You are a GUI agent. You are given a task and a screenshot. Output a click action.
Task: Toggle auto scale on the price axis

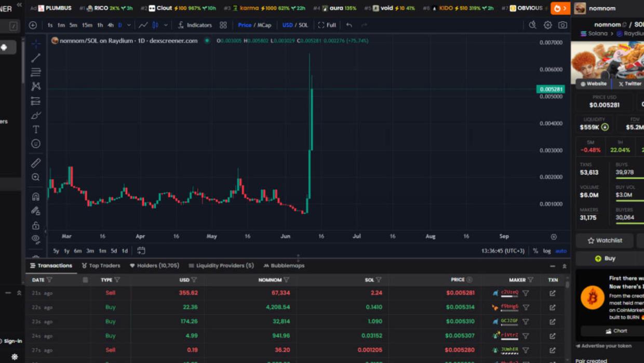pyautogui.click(x=561, y=251)
